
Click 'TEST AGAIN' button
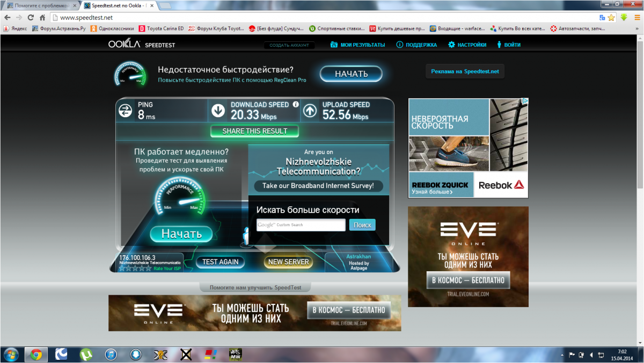pyautogui.click(x=221, y=262)
